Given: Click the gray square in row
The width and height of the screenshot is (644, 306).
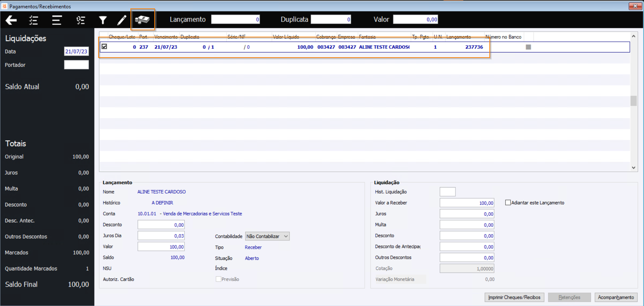Looking at the screenshot, I should pos(528,47).
